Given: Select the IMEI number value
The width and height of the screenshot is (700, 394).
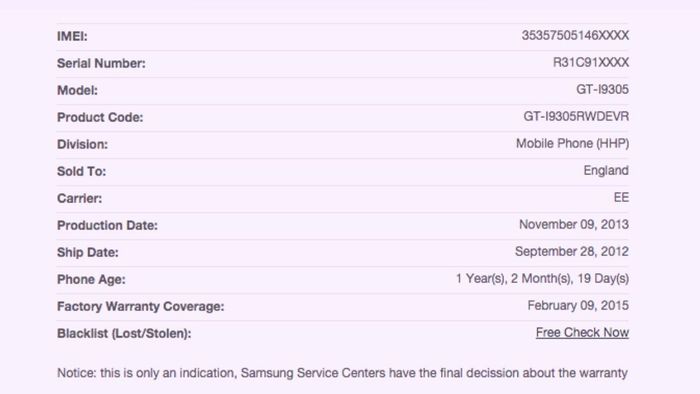Looking at the screenshot, I should pyautogui.click(x=575, y=35).
